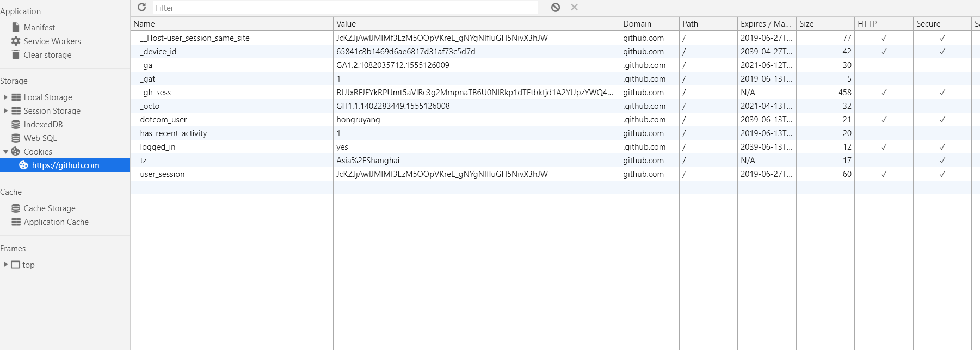The width and height of the screenshot is (980, 350).
Task: Sort cookies by the Domain column
Action: click(650, 24)
